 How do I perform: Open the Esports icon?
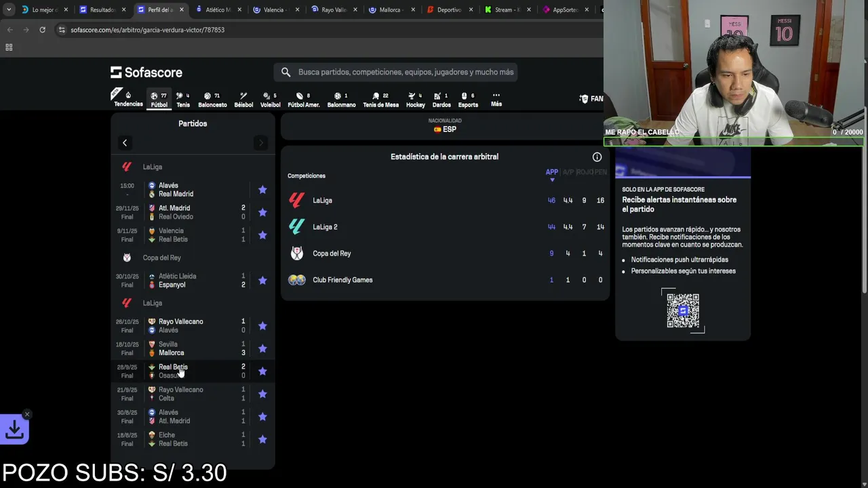pos(468,100)
